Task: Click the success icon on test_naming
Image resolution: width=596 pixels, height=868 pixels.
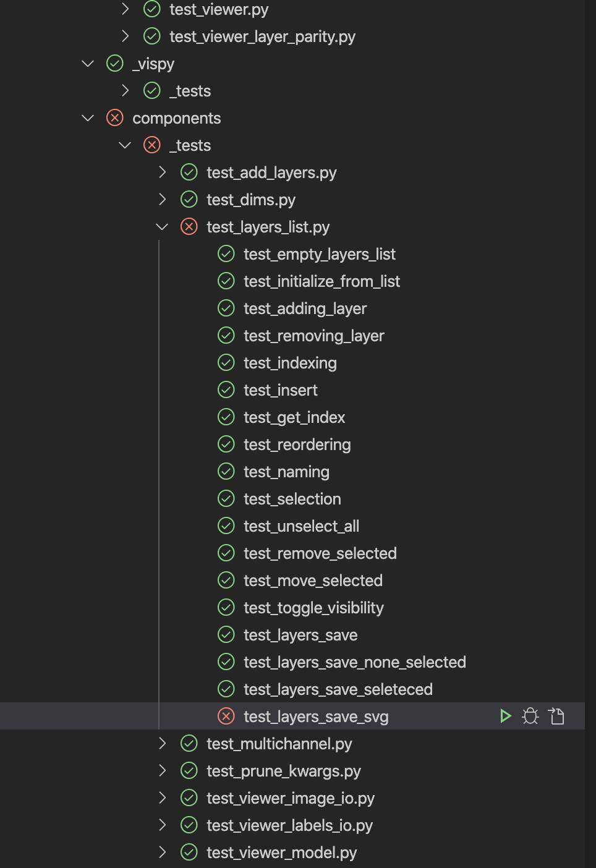Action: [x=226, y=471]
